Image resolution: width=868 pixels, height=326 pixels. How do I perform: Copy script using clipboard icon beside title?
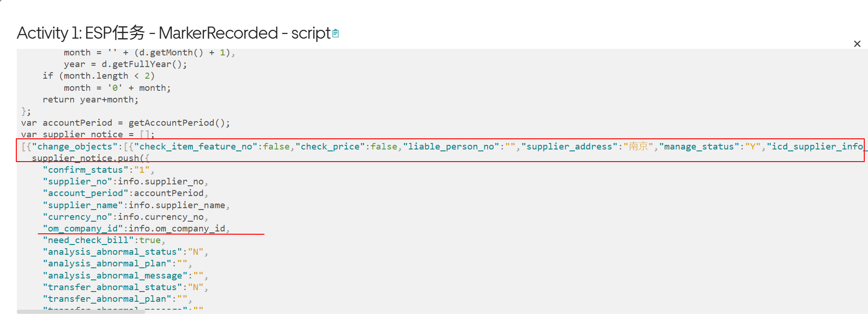[335, 34]
